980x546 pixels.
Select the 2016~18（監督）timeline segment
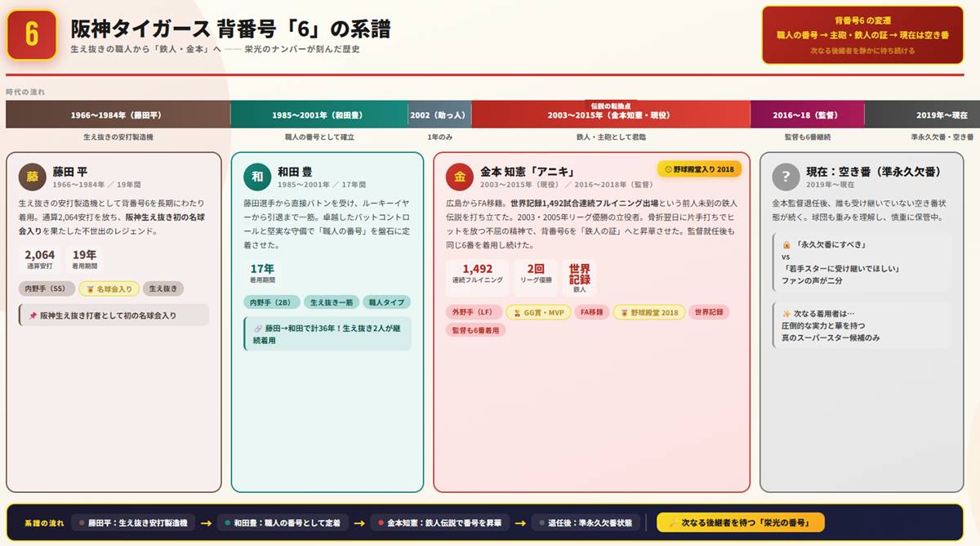point(807,114)
